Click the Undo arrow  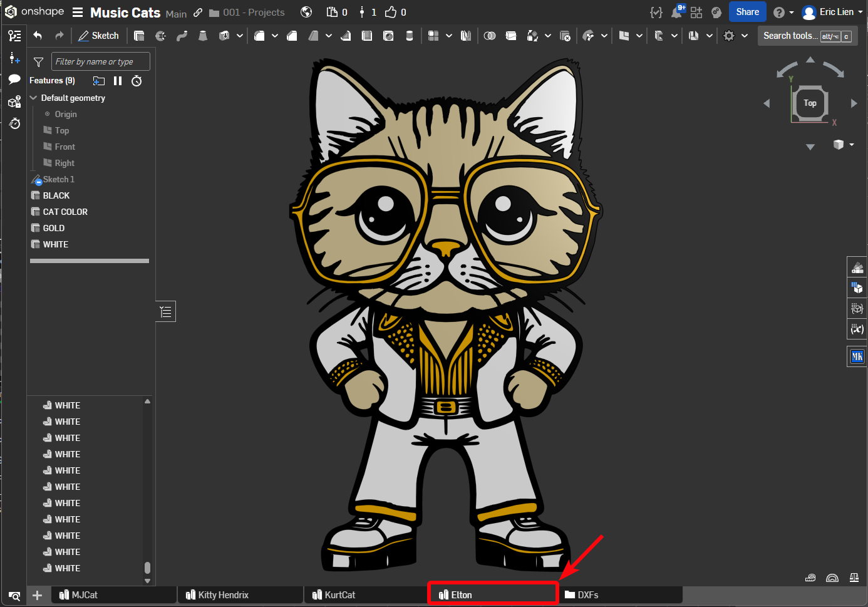point(38,36)
